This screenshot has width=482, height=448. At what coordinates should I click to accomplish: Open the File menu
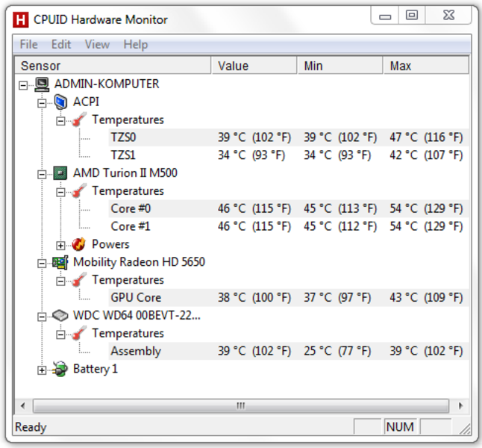[x=28, y=45]
